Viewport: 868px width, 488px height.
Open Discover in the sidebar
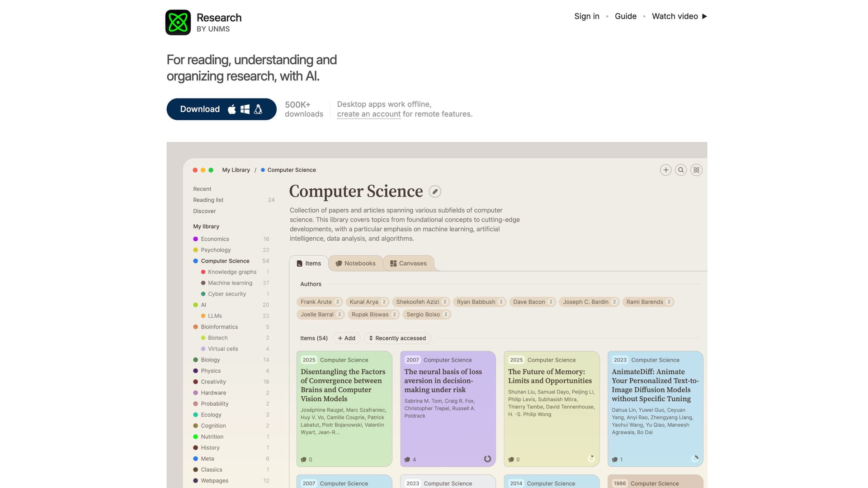[204, 211]
